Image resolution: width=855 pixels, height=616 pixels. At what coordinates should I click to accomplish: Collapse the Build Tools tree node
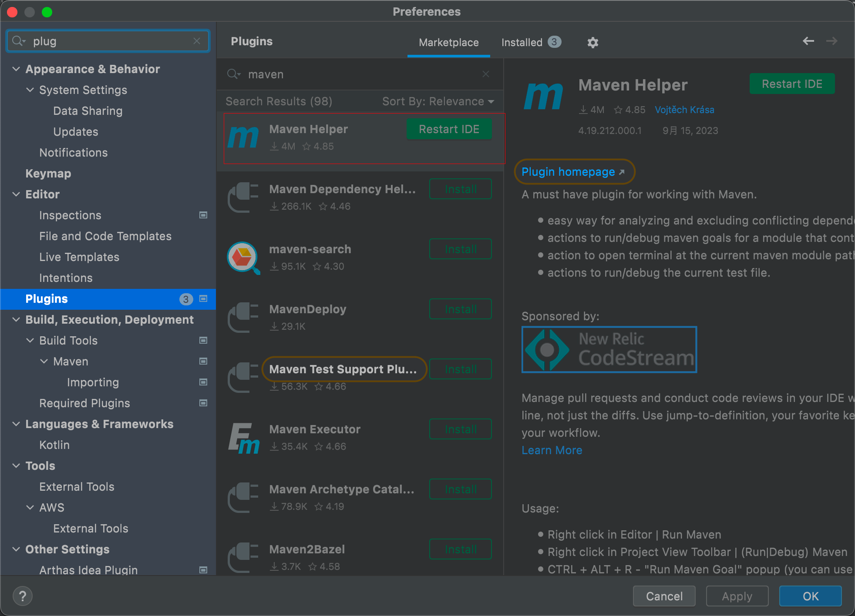tap(30, 341)
